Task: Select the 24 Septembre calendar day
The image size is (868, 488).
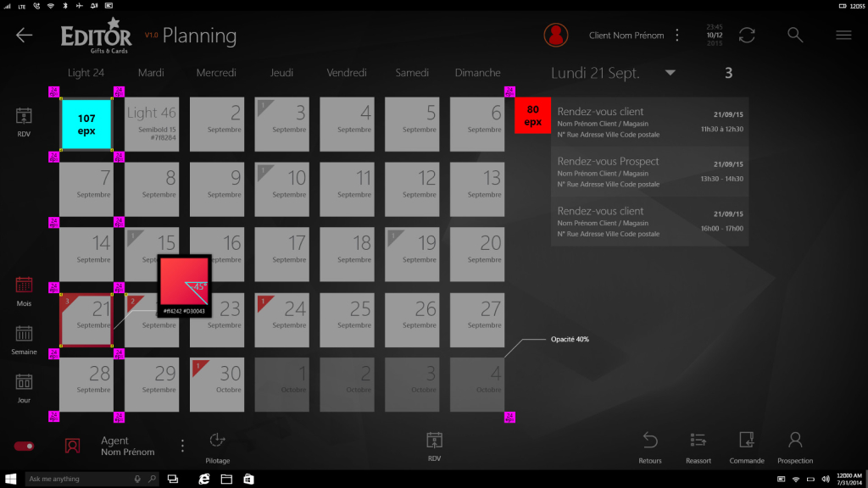Action: [x=282, y=319]
